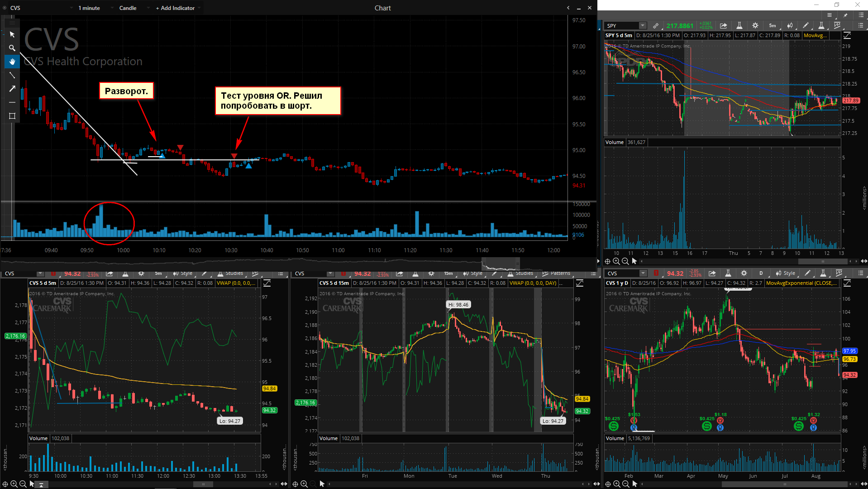The height and width of the screenshot is (489, 868).
Task: Click red alert icon in CVS 5m chart
Action: 53,273
